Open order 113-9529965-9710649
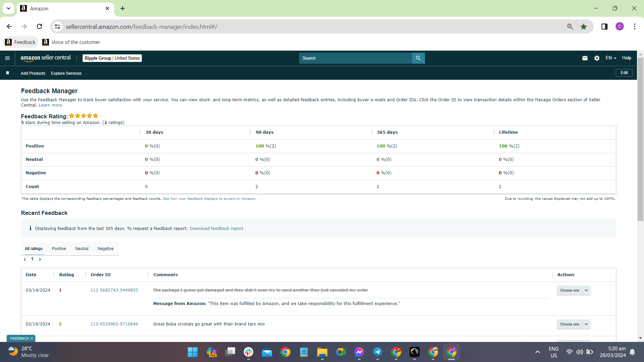Screen dimensions: 644x362 (114, 324)
